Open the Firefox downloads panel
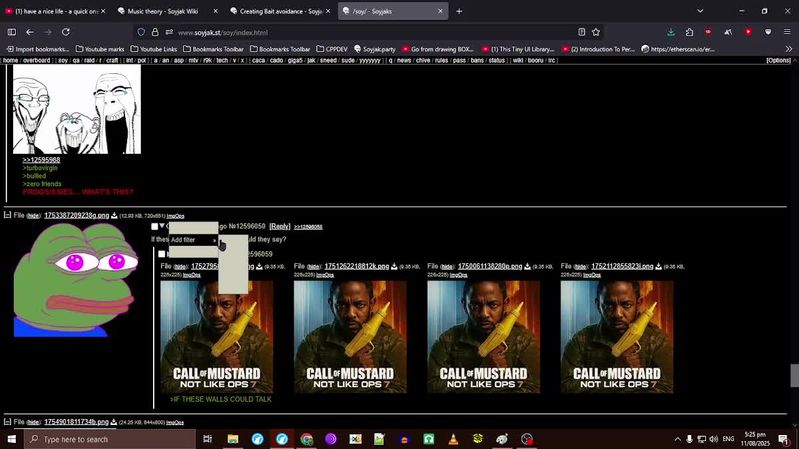The width and height of the screenshot is (799, 449). point(671,32)
